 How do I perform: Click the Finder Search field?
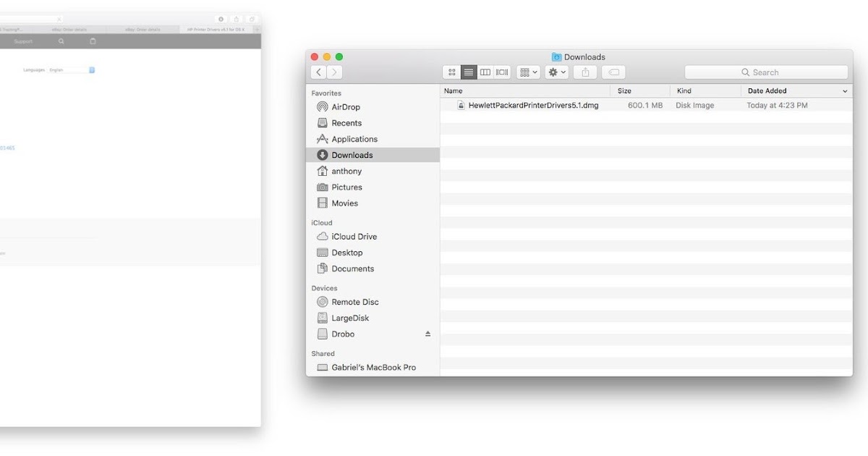(x=766, y=72)
